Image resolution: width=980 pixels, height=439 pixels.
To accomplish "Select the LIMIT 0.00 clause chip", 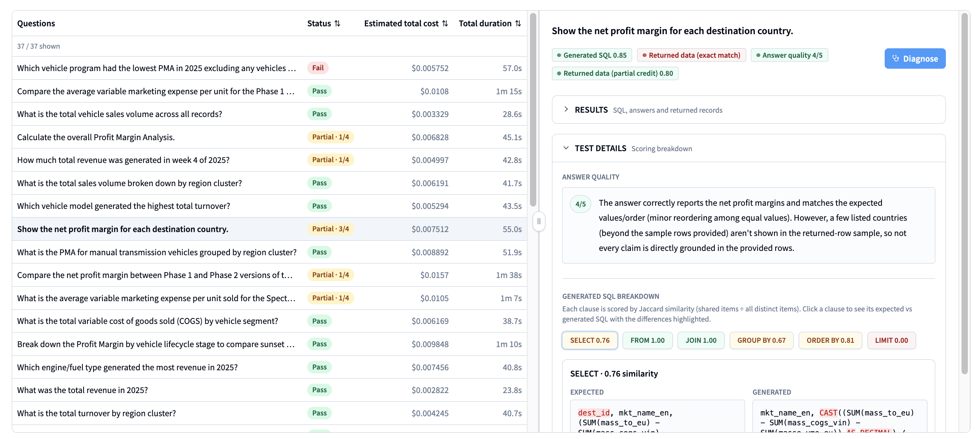I will [x=891, y=340].
